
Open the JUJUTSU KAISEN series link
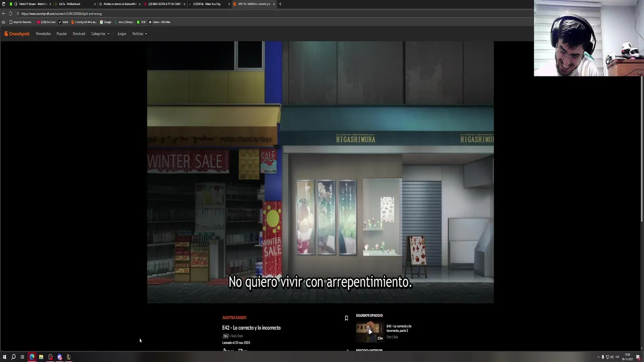click(x=234, y=318)
